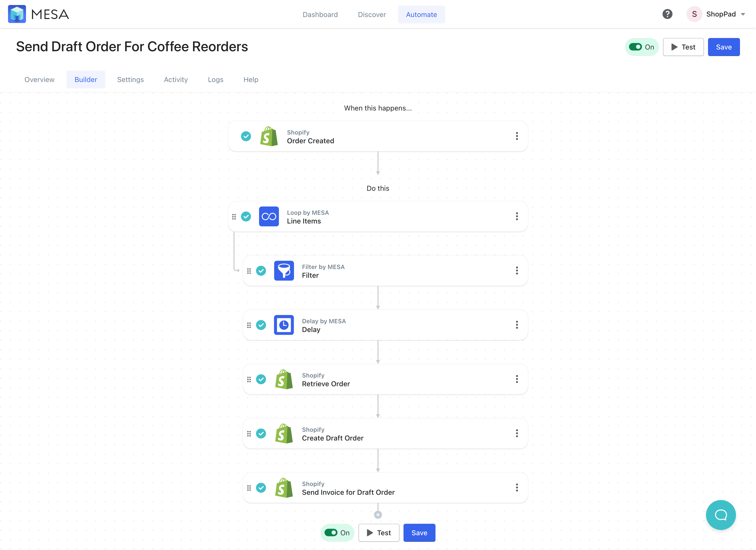Toggle the bottom On workflow switch

tap(331, 533)
